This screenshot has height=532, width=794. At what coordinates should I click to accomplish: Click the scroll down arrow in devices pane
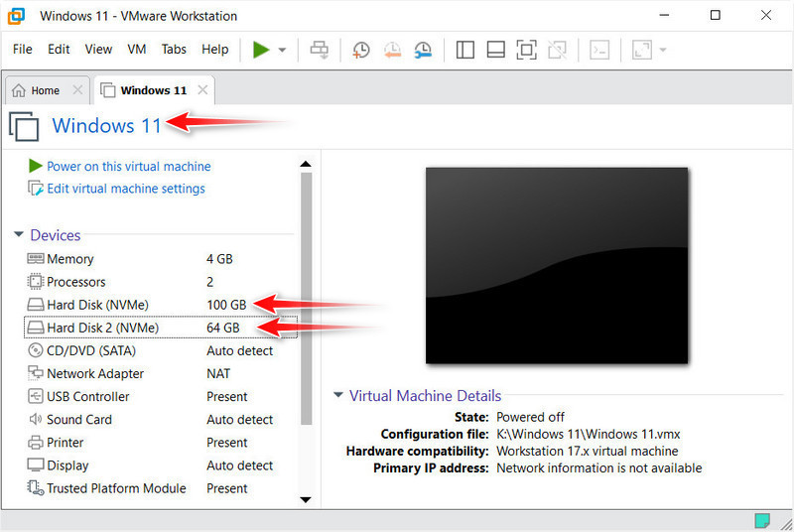coord(306,500)
